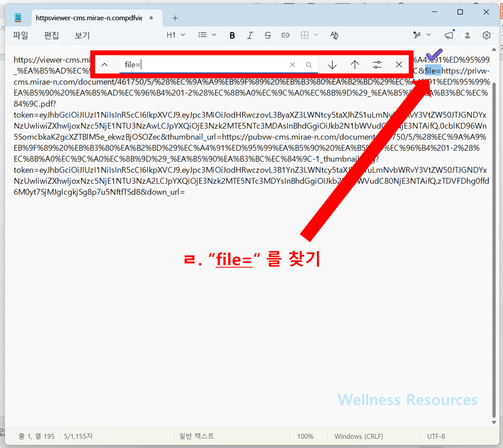Open the bulleted list dropdown

click(207, 35)
